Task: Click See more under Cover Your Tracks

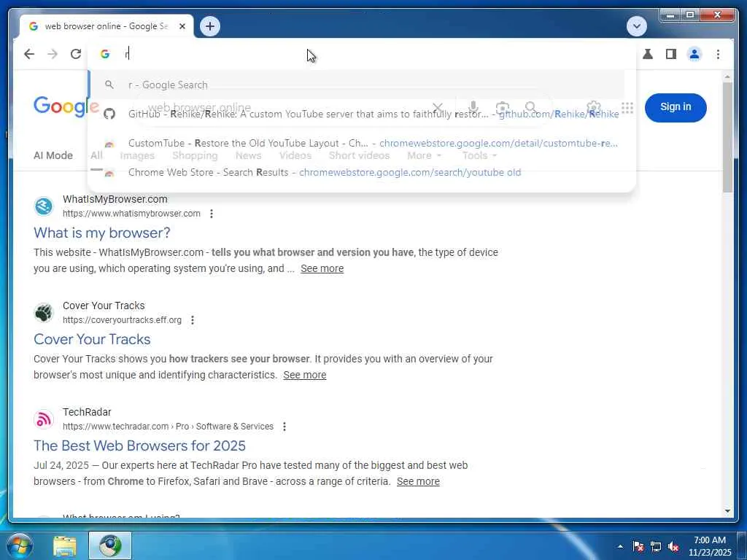Action: click(x=304, y=375)
